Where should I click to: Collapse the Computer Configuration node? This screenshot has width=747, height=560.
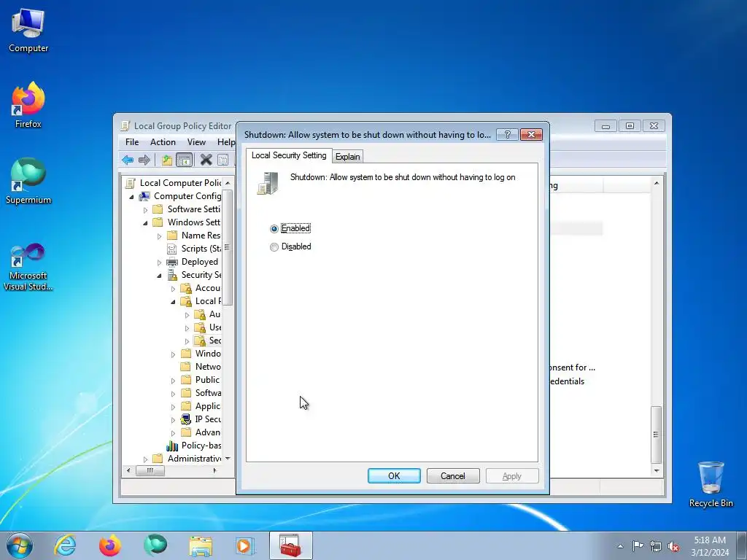point(131,197)
